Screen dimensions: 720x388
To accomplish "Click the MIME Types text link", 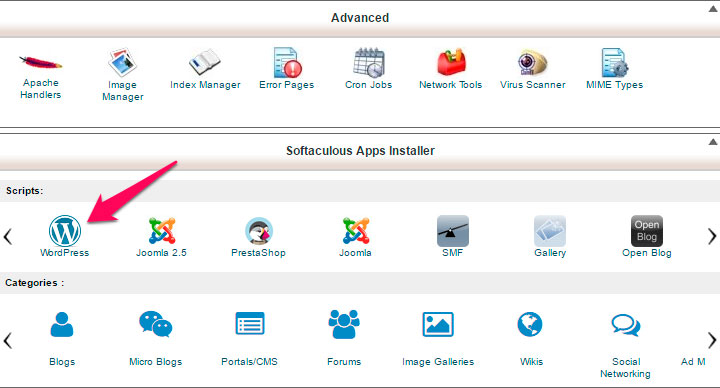I will point(614,85).
